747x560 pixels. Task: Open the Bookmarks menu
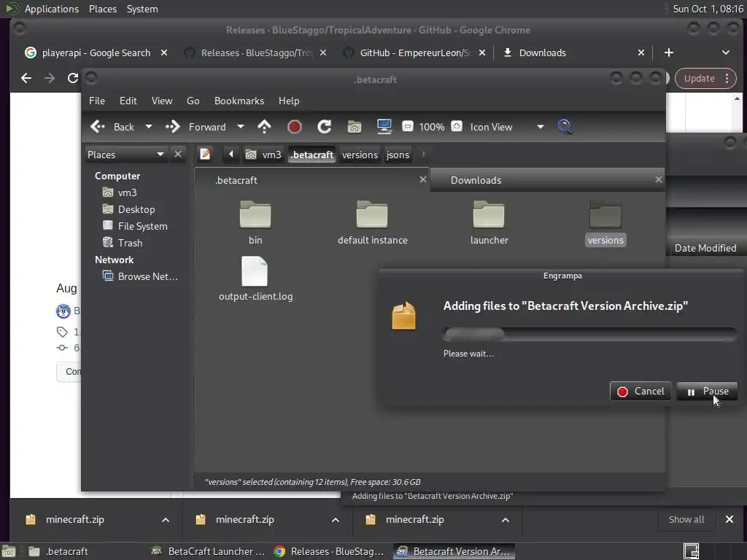[239, 101]
